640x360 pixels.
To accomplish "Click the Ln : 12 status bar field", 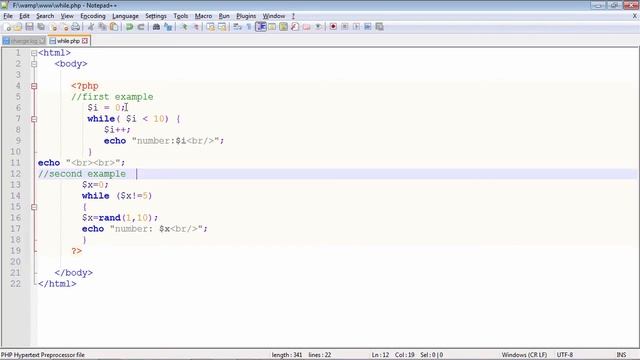I will click(380, 355).
